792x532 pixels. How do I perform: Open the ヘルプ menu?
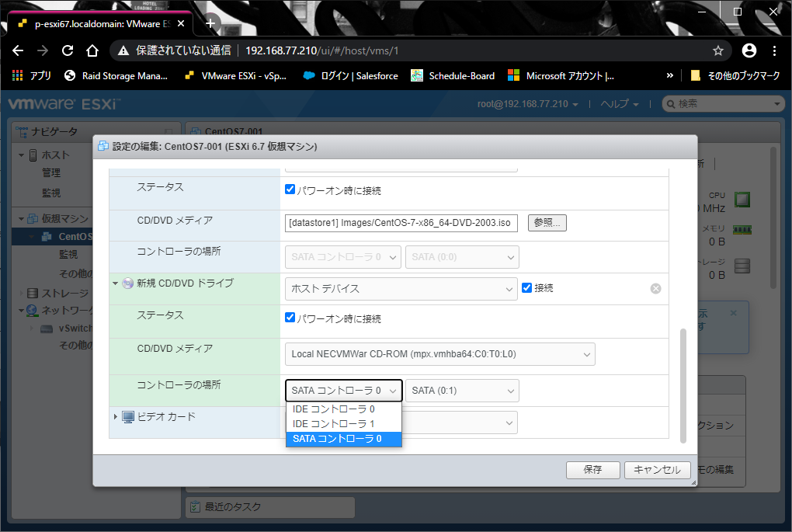[x=620, y=104]
